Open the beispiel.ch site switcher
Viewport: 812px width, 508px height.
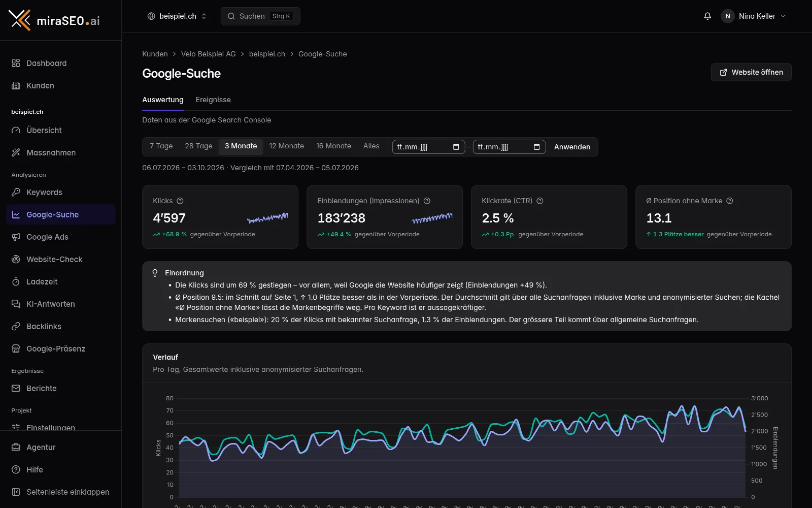click(x=177, y=16)
